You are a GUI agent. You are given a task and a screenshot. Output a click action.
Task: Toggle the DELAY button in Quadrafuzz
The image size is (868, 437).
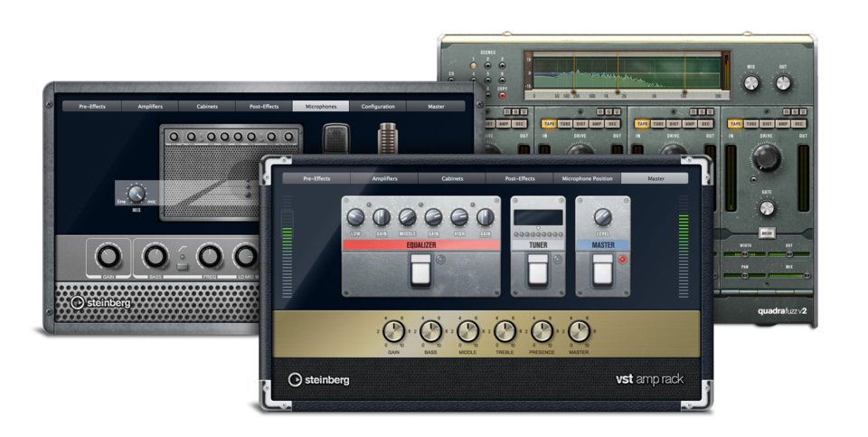[x=767, y=233]
